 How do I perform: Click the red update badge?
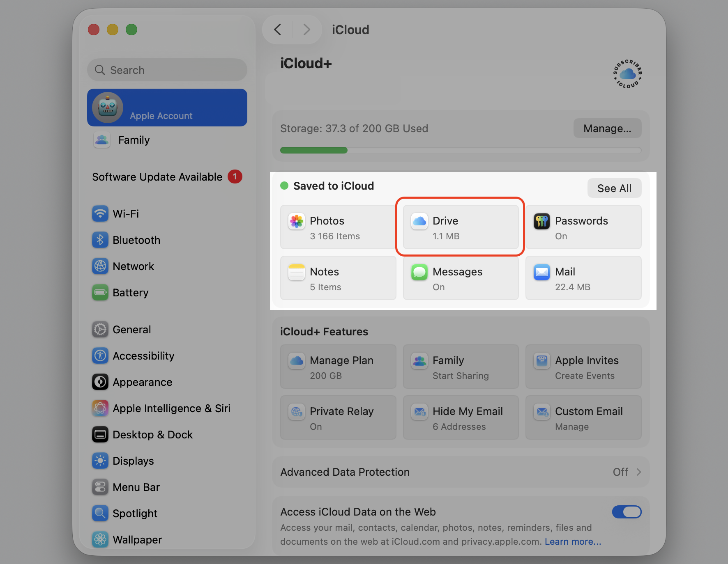(x=235, y=177)
